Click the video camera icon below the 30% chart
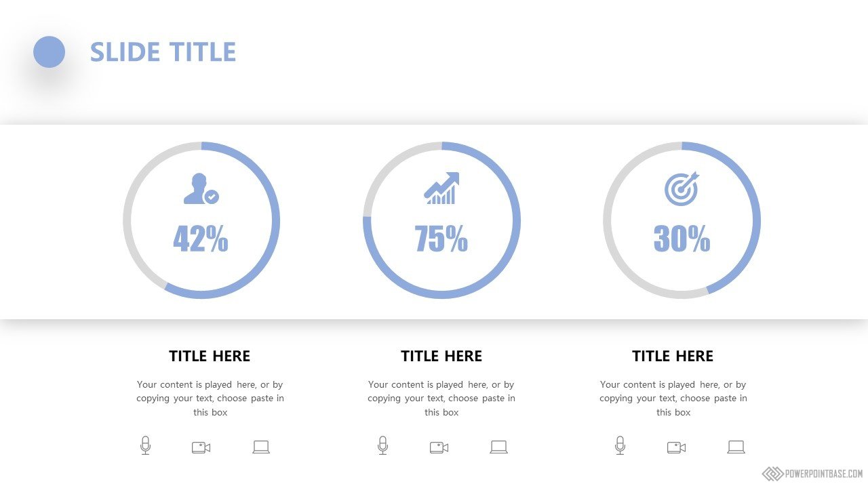The image size is (868, 488). click(676, 447)
